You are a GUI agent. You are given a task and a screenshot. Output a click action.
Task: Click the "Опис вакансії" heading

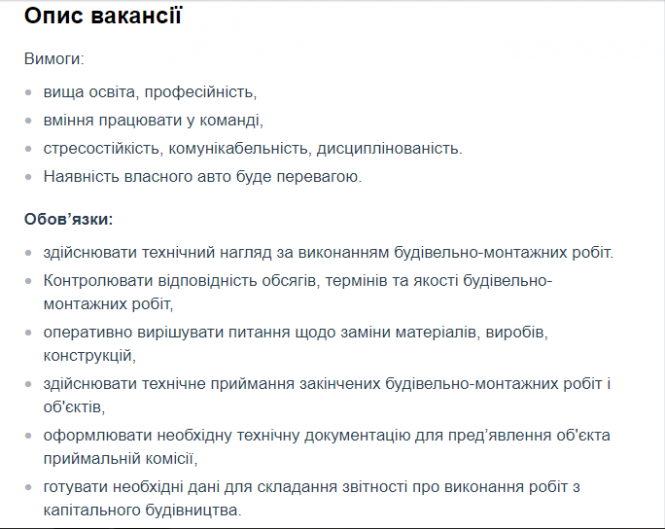tap(102, 17)
